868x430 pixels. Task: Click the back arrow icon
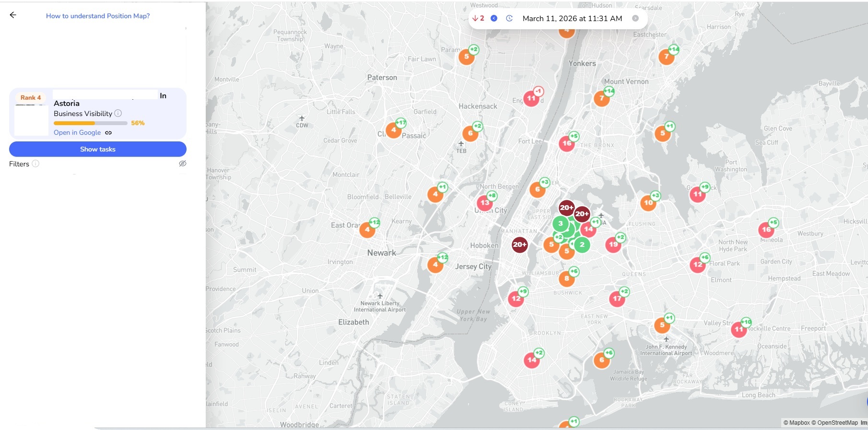[x=13, y=15]
